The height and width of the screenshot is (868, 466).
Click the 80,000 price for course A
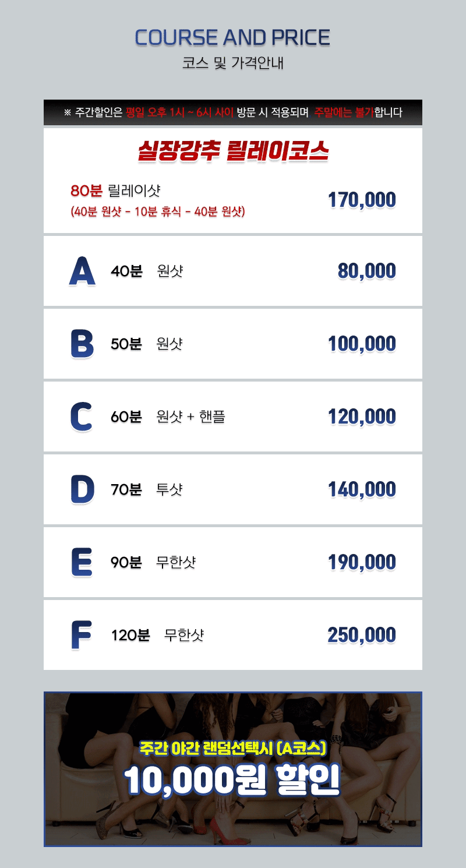point(366,271)
